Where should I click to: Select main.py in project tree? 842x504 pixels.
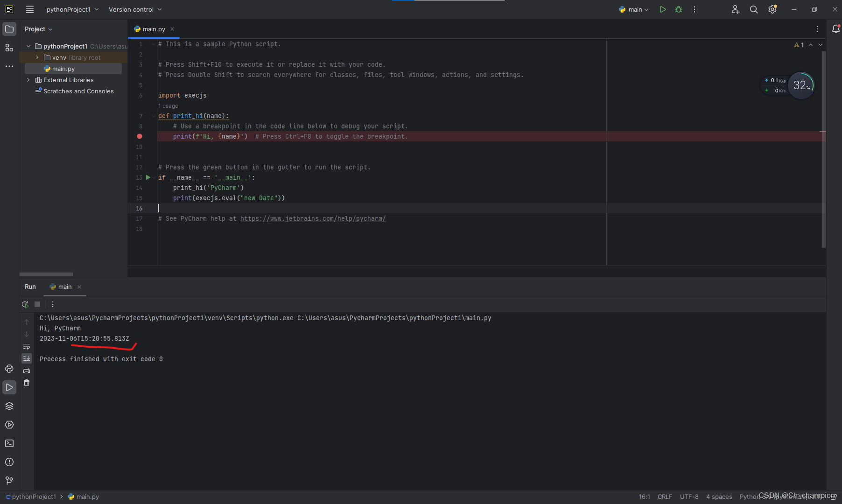coord(73,69)
